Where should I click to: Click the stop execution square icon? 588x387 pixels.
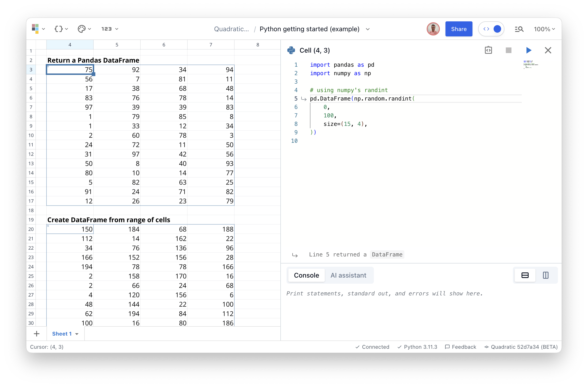[x=508, y=50]
